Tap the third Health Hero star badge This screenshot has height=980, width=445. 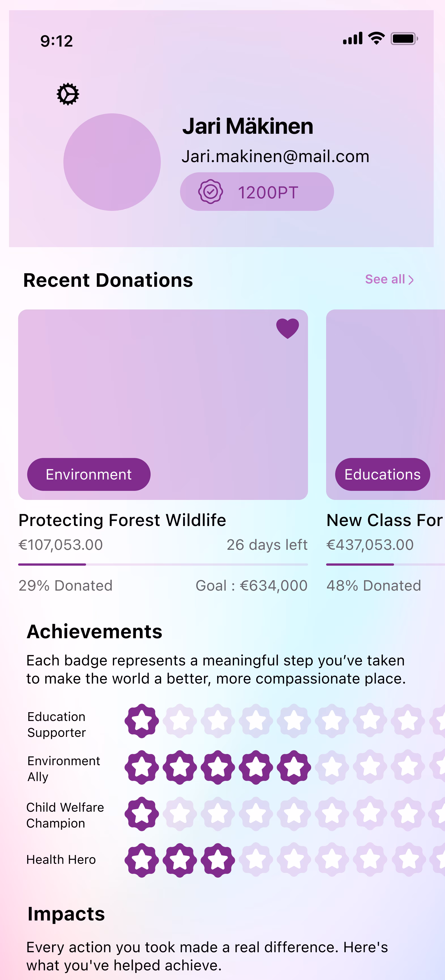(x=218, y=860)
